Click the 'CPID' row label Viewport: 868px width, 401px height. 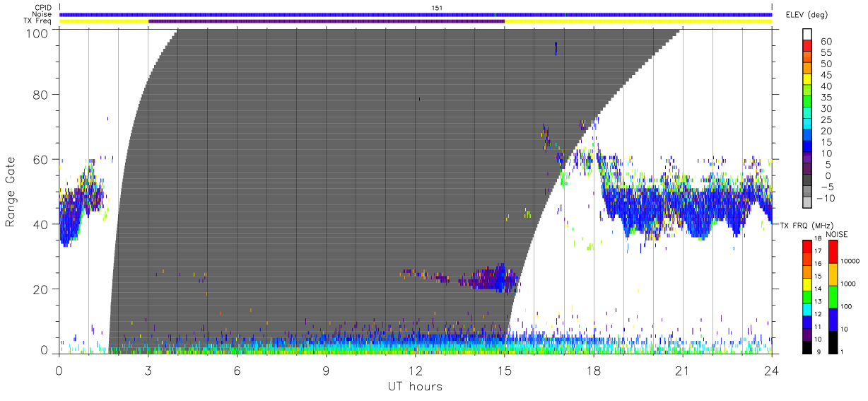pos(43,8)
